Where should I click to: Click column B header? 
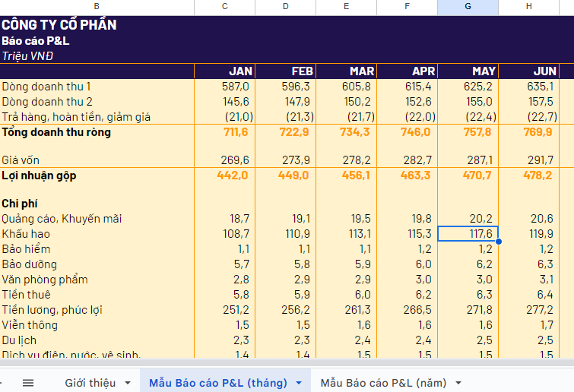coord(97,7)
